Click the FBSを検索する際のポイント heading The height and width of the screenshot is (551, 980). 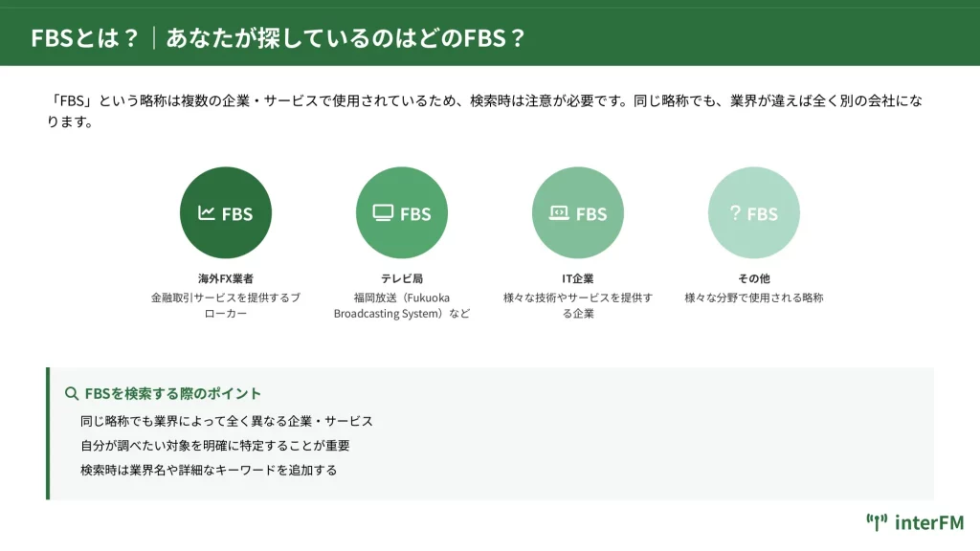coord(172,393)
